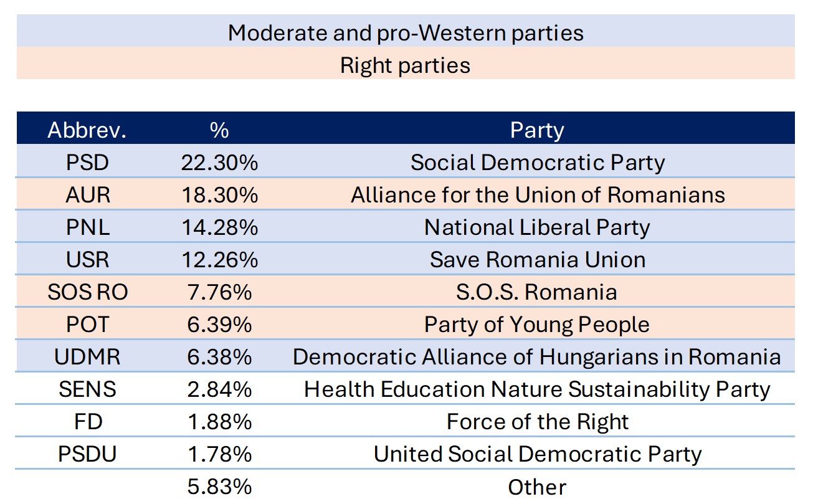Click the SOS RO abbreviation cell
Viewport: 813px width, 504px height.
[x=87, y=292]
